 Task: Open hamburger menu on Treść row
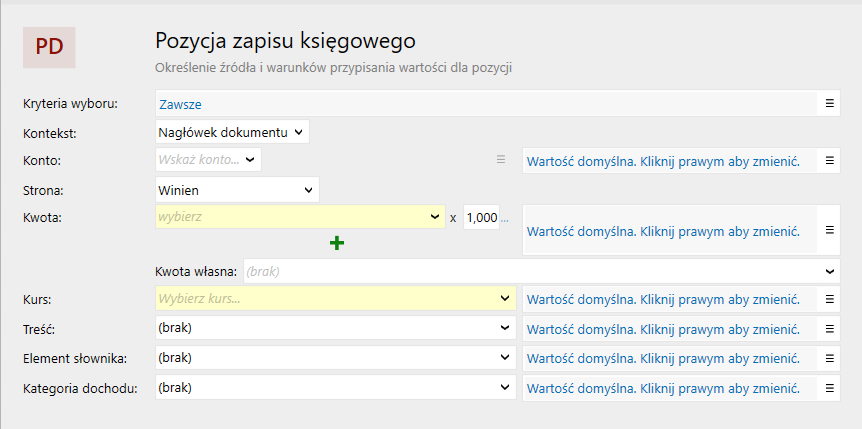point(828,328)
